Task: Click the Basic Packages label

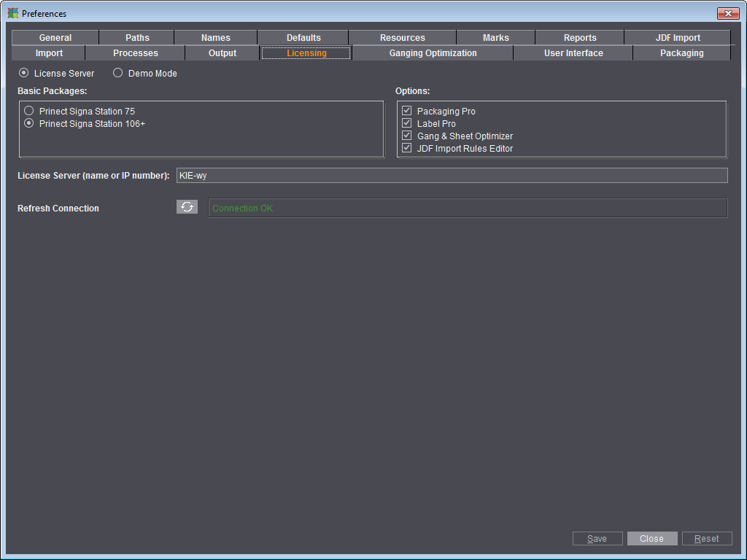Action: pos(53,91)
